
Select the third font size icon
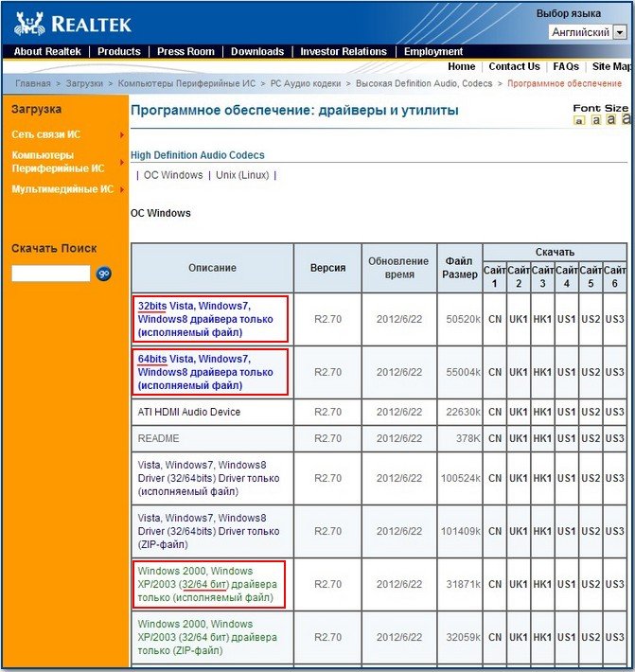(611, 119)
